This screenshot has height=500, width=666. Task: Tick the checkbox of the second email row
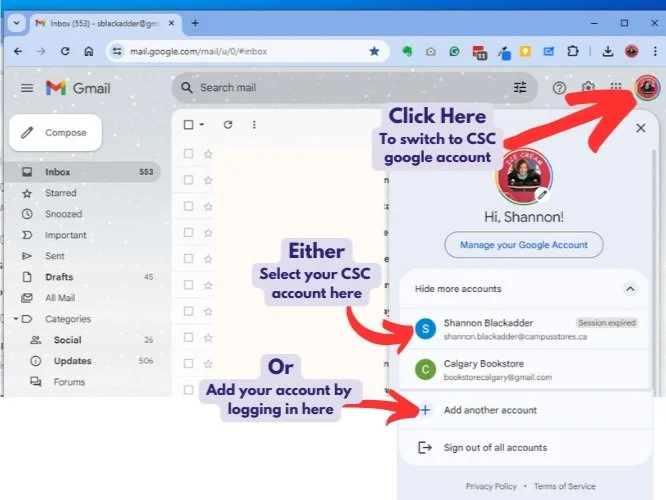click(189, 180)
